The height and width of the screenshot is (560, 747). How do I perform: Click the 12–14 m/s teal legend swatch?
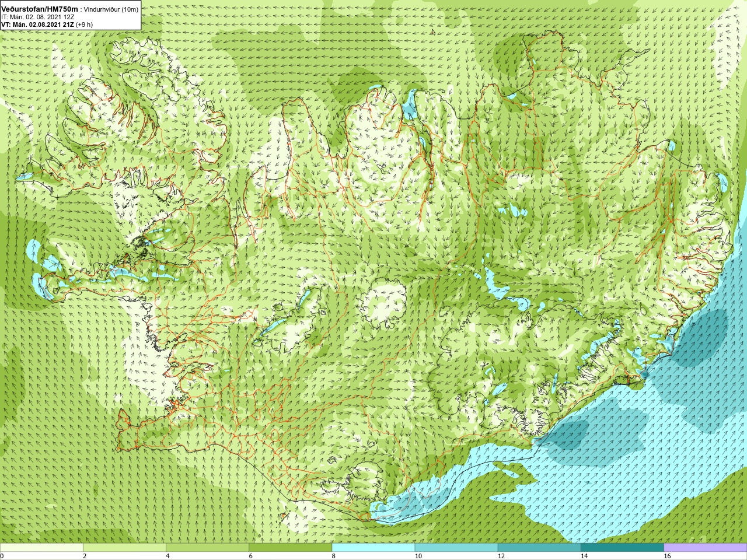539,548
